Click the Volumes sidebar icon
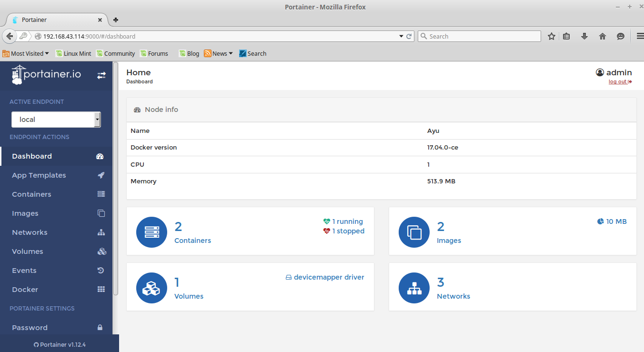 tap(101, 251)
